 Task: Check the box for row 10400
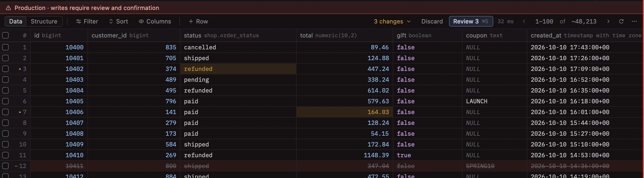[x=5, y=47]
